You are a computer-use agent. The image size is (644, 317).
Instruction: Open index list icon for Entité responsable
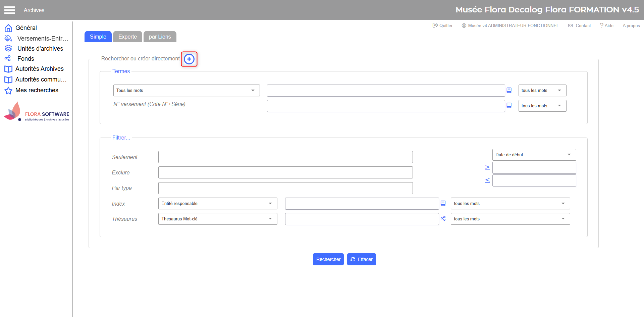[443, 203]
